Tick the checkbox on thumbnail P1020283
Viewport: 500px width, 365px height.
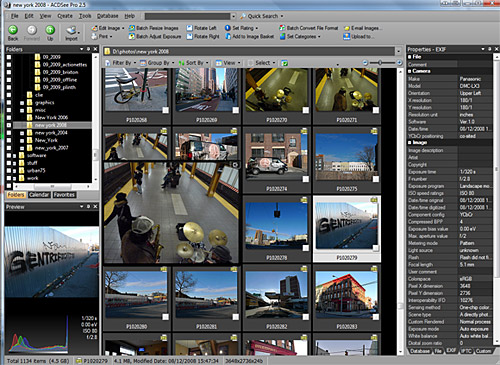coord(375,317)
